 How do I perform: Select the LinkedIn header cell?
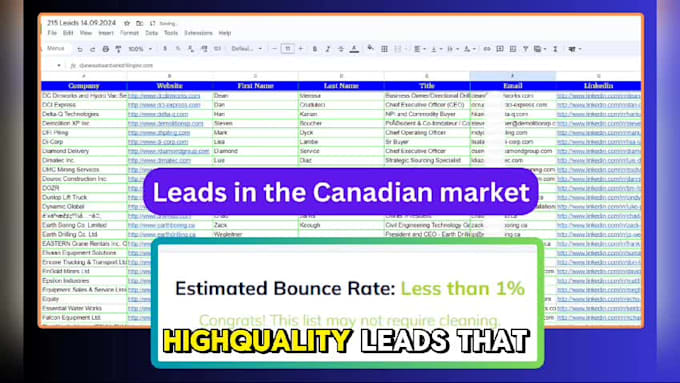point(598,86)
